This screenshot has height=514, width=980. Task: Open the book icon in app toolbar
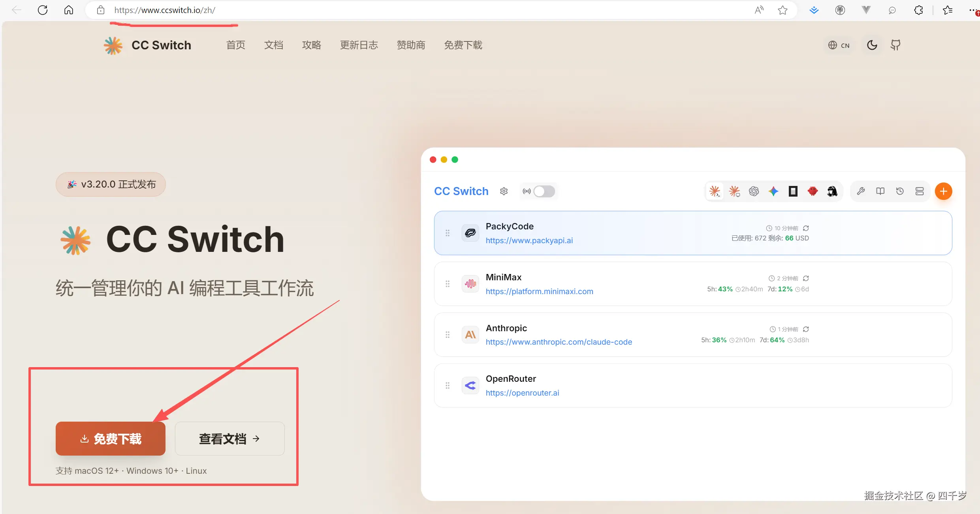tap(880, 191)
